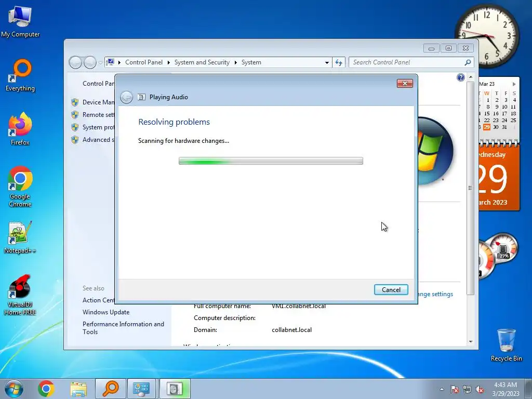532x399 pixels.
Task: Open Windows Explorer taskbar icon
Action: (x=78, y=389)
